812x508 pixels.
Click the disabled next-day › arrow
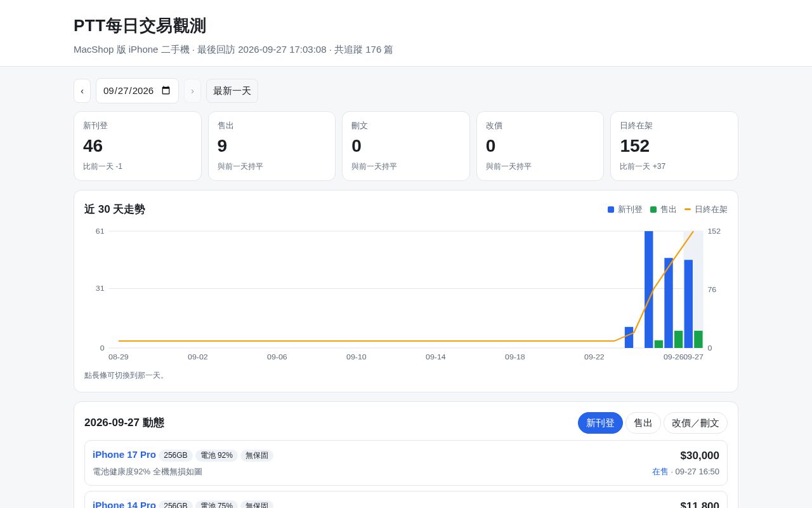[192, 91]
